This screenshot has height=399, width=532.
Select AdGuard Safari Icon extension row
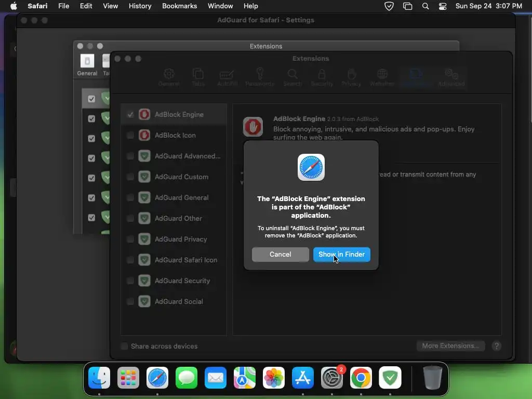coord(174,260)
